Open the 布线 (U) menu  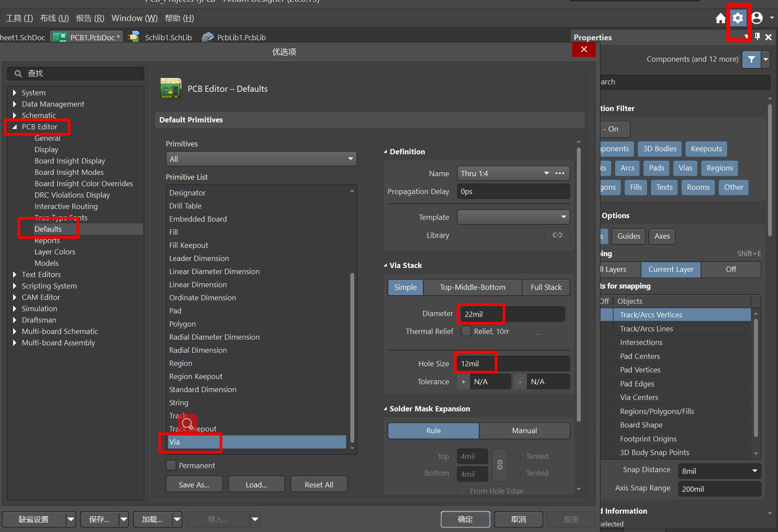(x=54, y=18)
